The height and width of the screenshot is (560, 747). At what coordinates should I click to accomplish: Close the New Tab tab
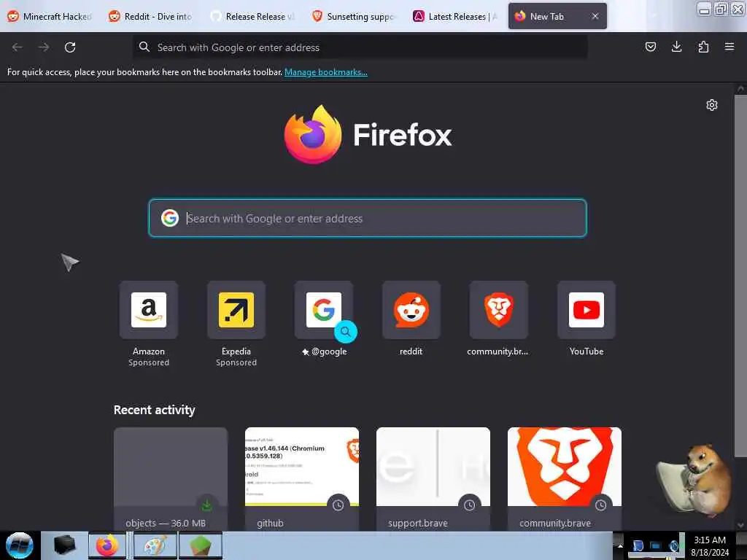(595, 16)
